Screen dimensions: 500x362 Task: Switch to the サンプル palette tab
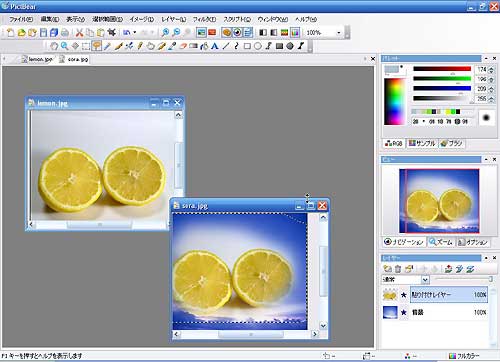coord(422,143)
